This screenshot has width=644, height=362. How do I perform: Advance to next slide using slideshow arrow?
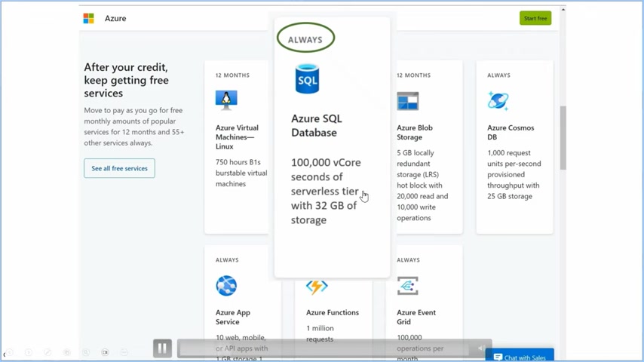pyautogui.click(x=29, y=352)
